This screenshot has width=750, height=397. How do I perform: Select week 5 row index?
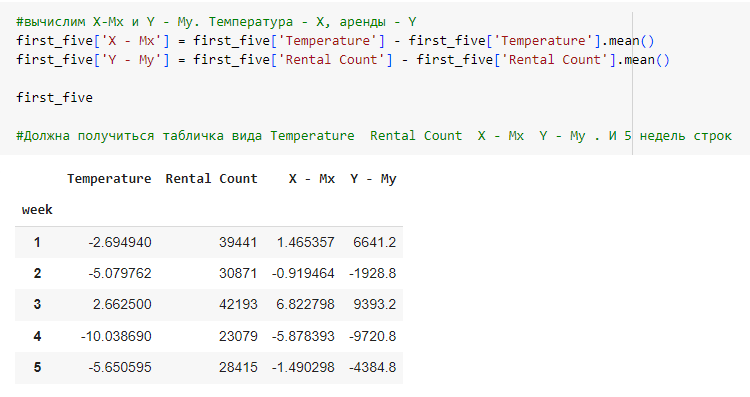click(x=37, y=367)
